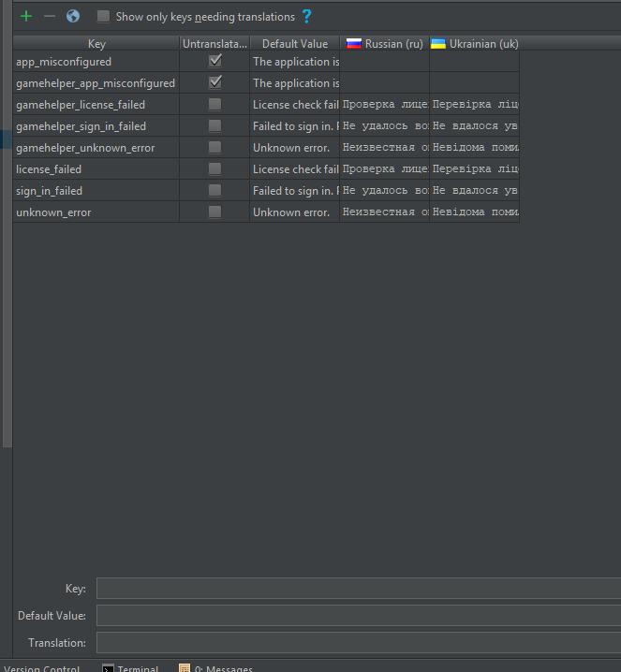This screenshot has height=672, width=621.
Task: Select default value of gamehelper_app_misconfigured
Action: coord(295,82)
